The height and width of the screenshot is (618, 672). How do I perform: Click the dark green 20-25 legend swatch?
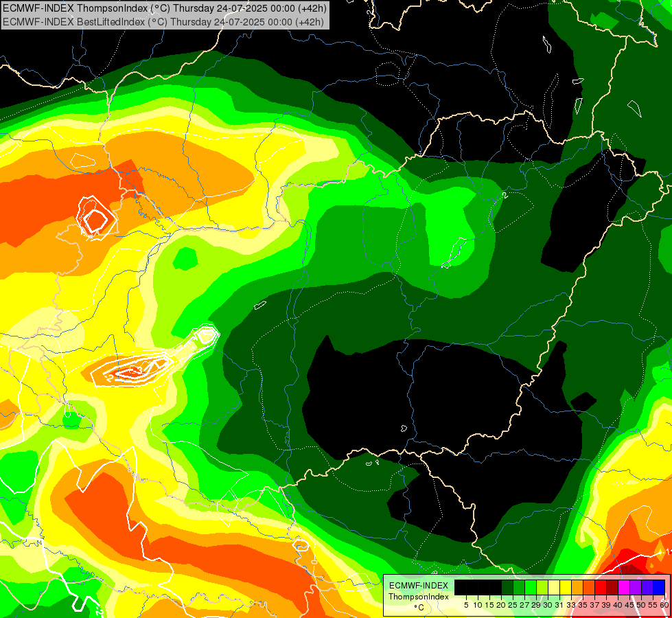[x=507, y=587]
